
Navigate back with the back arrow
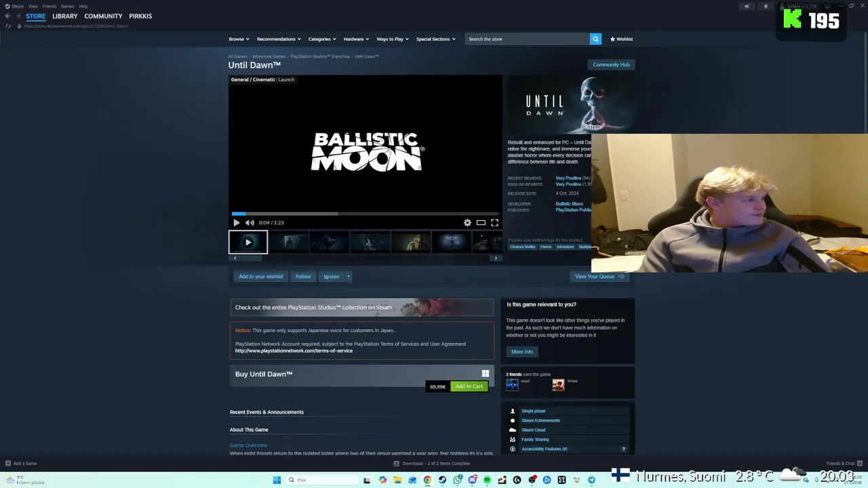(x=7, y=16)
